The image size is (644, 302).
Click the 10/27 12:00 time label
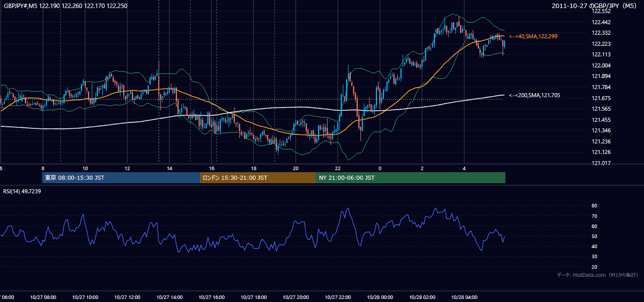[x=127, y=297]
